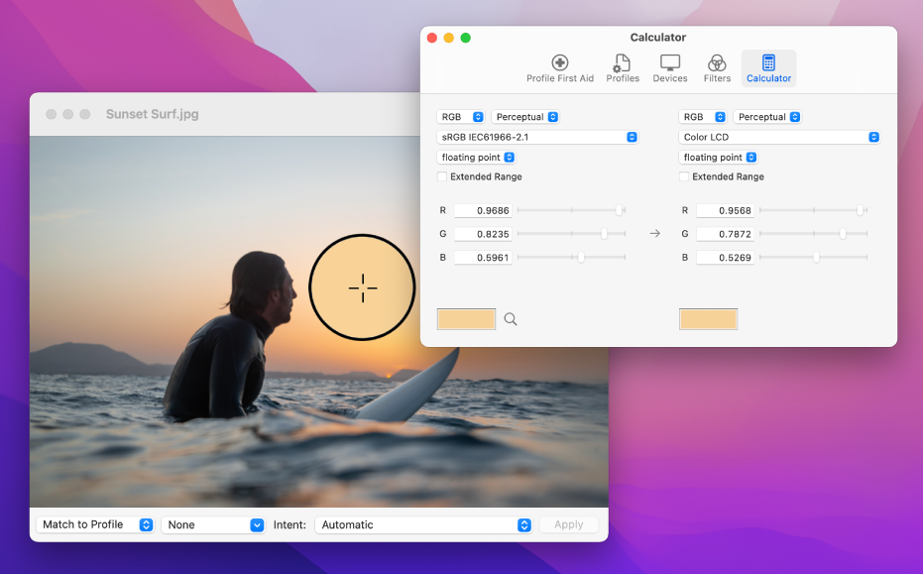Image resolution: width=924 pixels, height=575 pixels.
Task: Click the Calculator window title text
Action: 657,37
